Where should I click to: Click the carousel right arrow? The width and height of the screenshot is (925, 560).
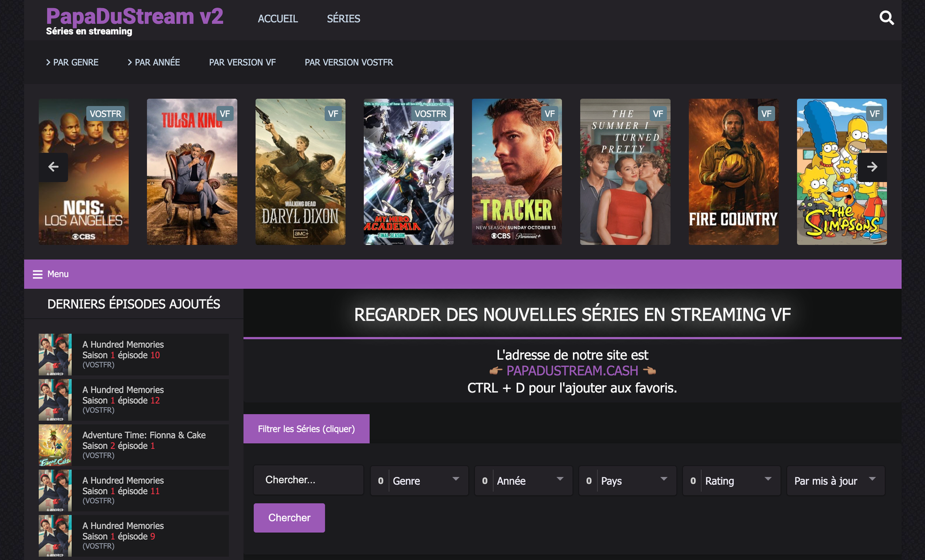coord(872,167)
